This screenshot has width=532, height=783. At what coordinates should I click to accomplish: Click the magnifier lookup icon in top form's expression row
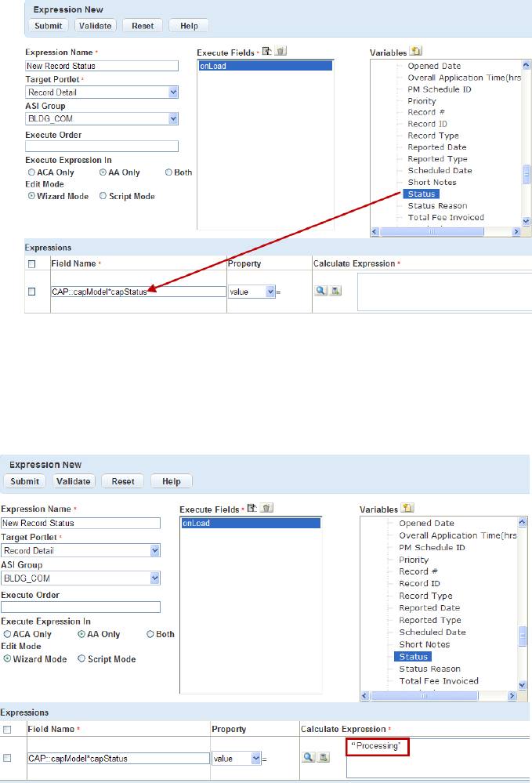(321, 291)
